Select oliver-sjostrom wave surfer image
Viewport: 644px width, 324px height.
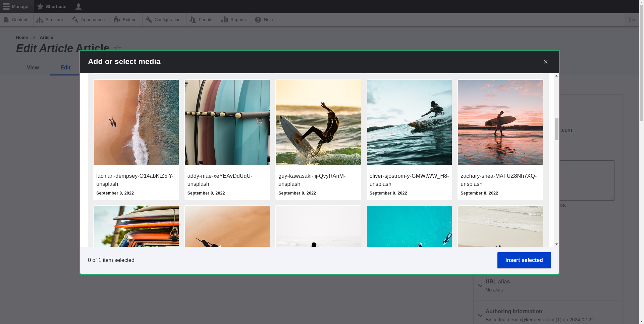(409, 122)
